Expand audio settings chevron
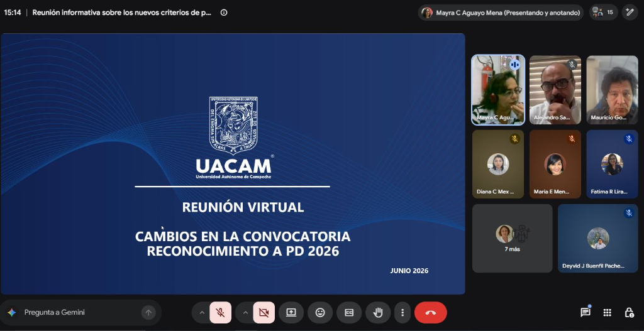 202,313
